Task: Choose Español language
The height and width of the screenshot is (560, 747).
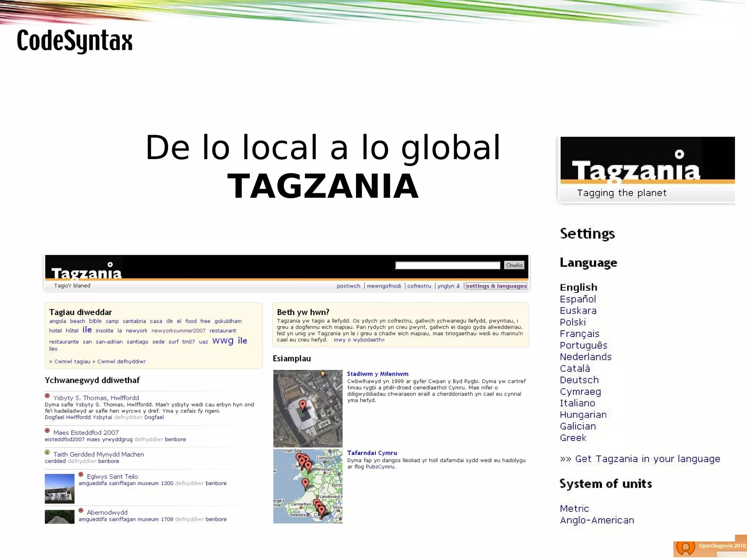Action: pos(578,299)
